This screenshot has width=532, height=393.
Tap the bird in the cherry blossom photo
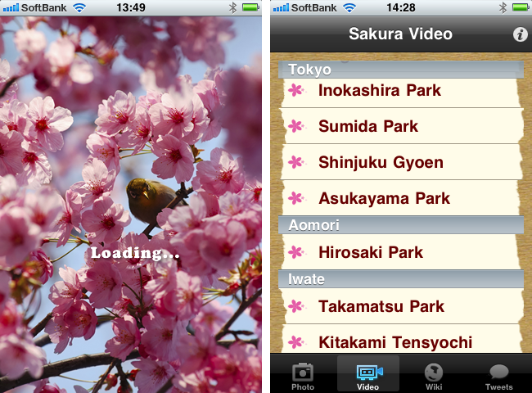[153, 202]
